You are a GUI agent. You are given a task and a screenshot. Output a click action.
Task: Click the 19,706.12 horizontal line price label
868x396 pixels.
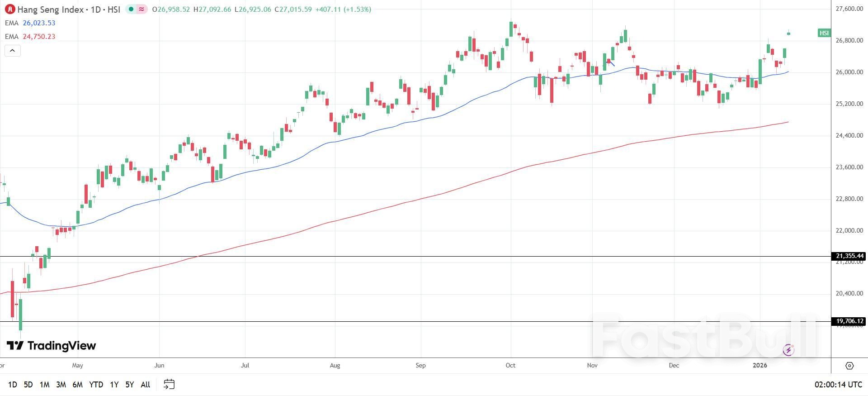click(x=849, y=321)
